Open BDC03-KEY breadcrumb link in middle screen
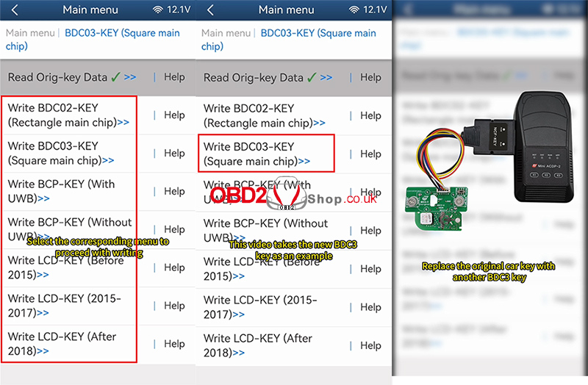 coord(289,40)
